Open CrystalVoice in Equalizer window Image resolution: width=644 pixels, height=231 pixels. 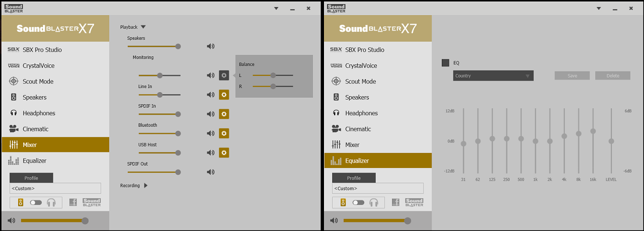(x=378, y=65)
